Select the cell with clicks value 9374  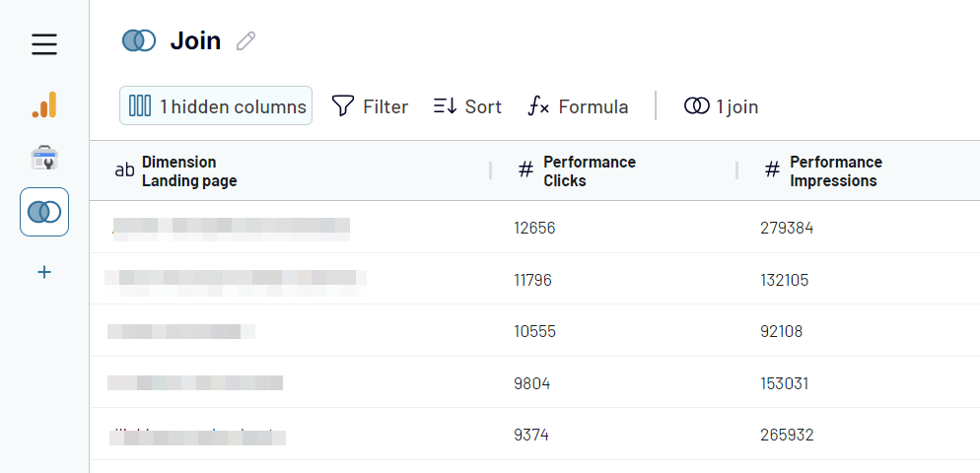click(531, 435)
